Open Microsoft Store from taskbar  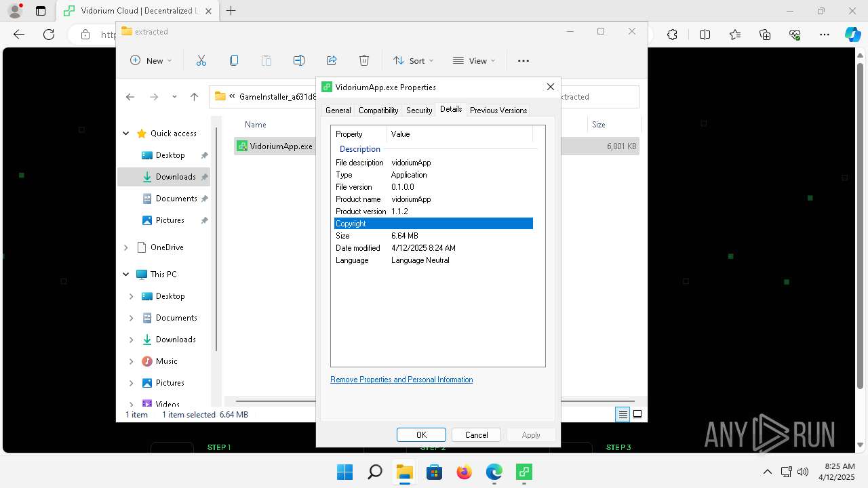pyautogui.click(x=434, y=472)
